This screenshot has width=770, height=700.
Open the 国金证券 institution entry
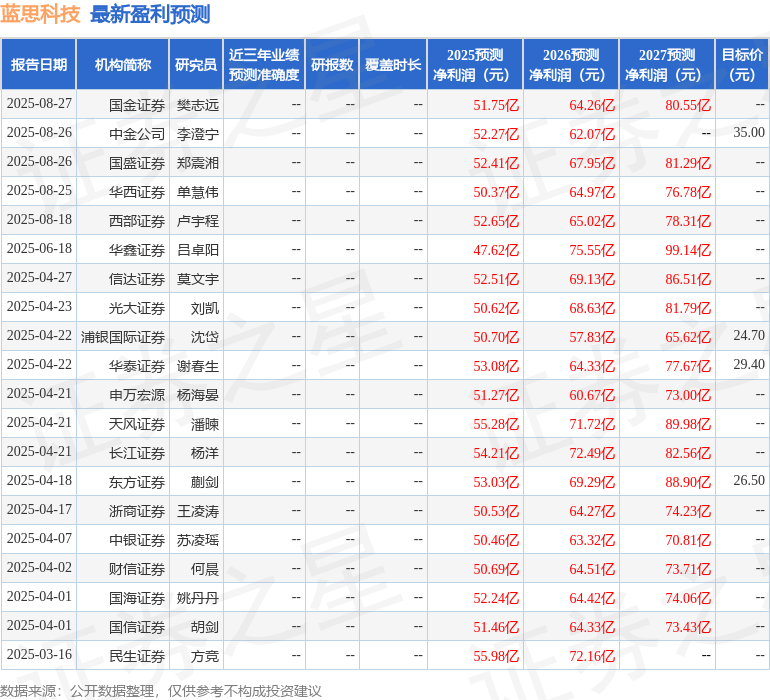coord(136,104)
